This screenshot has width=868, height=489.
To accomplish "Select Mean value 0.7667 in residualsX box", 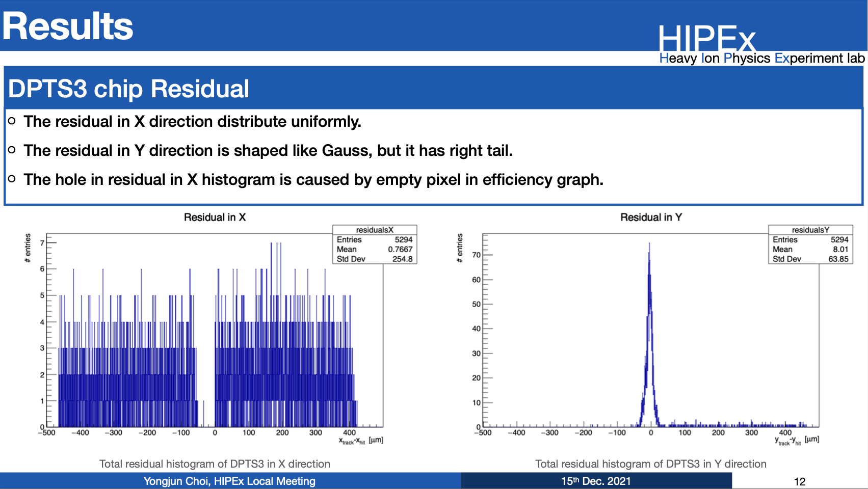I will click(400, 249).
